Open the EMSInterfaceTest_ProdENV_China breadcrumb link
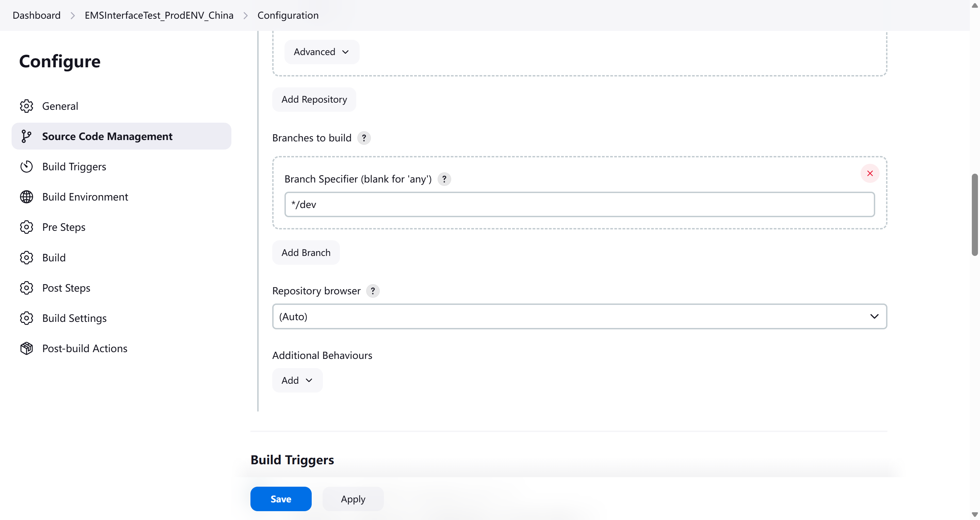The width and height of the screenshot is (980, 520). point(159,15)
